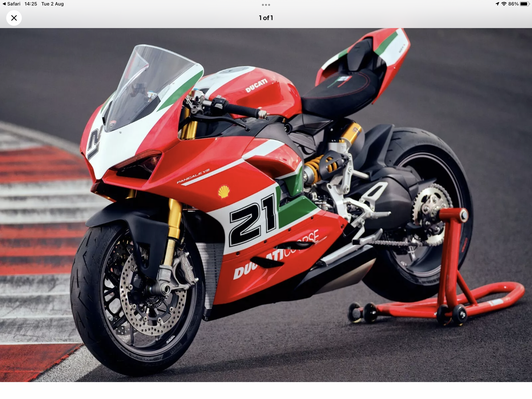The image size is (532, 399).
Task: Tap the 86% battery percentage text
Action: pos(513,4)
